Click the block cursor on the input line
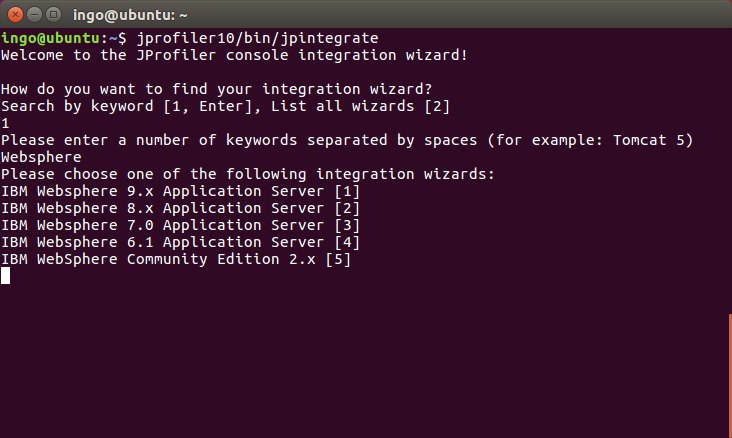This screenshot has height=438, width=732. point(5,276)
